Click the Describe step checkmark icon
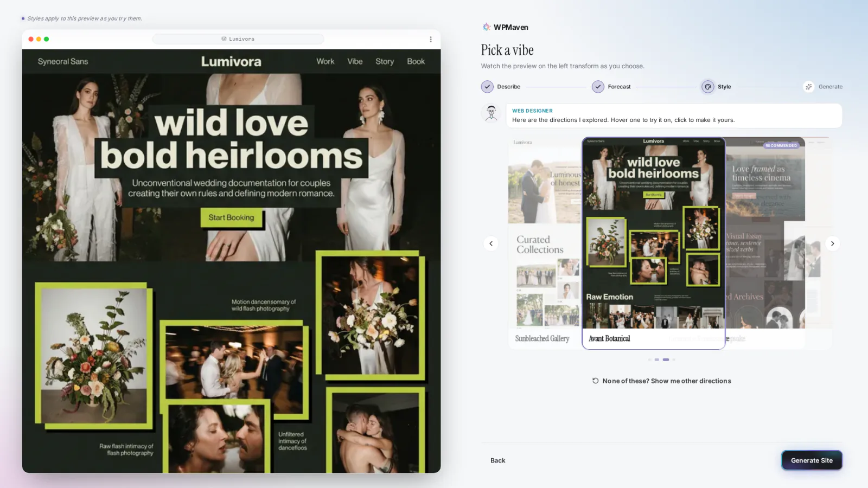This screenshot has width=868, height=488. (x=487, y=87)
